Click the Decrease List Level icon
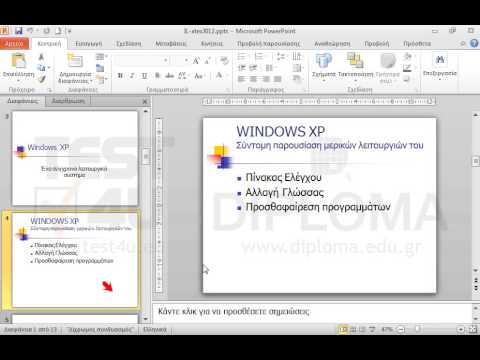Image resolution: width=480 pixels, height=360 pixels. pos(242,68)
